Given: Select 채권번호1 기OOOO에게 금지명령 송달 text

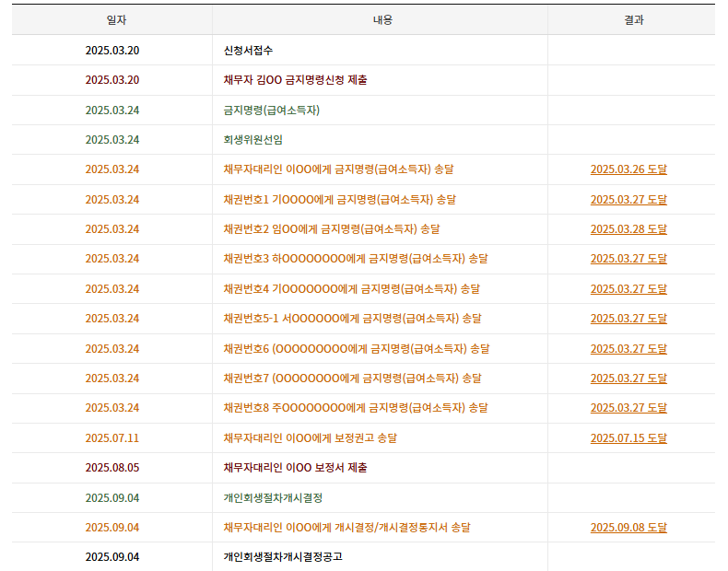Looking at the screenshot, I should click(339, 200).
